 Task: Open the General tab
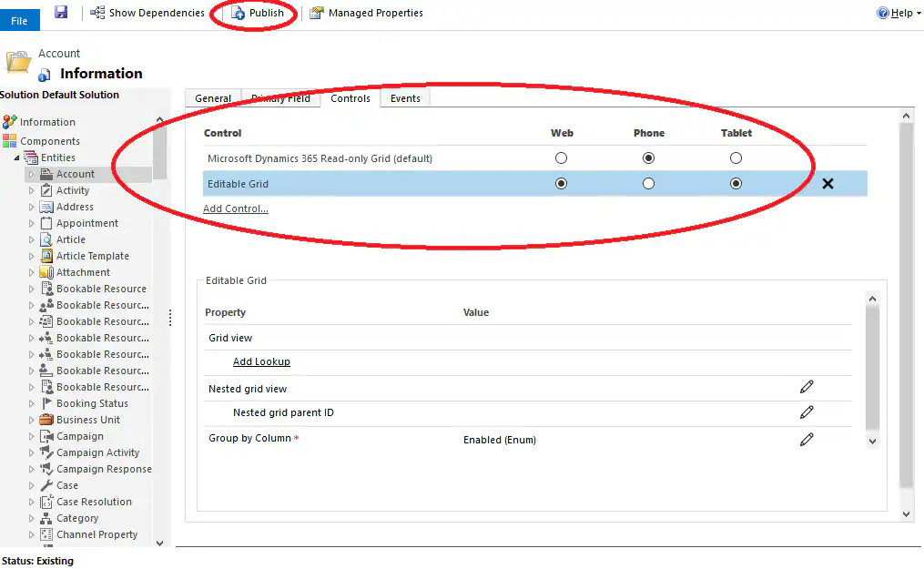point(212,97)
